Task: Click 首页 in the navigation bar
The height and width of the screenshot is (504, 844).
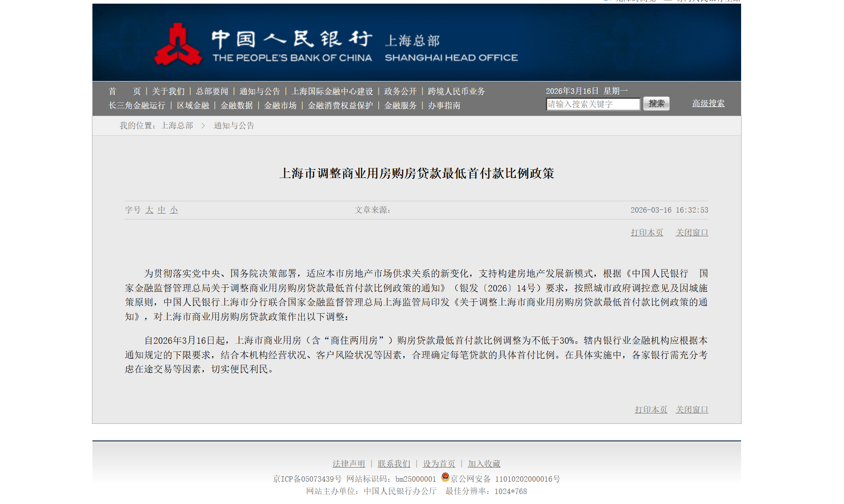Action: pos(124,91)
